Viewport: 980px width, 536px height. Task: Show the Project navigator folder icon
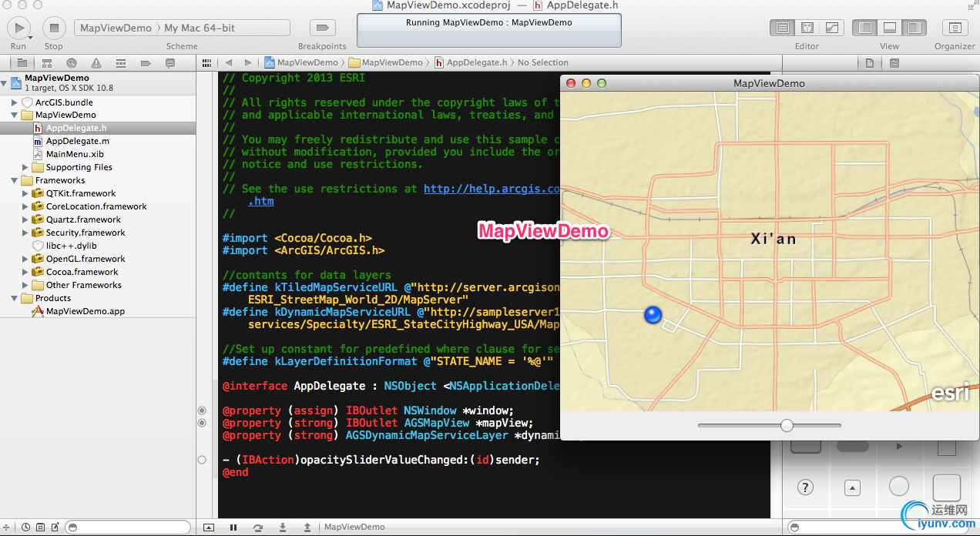(x=22, y=63)
